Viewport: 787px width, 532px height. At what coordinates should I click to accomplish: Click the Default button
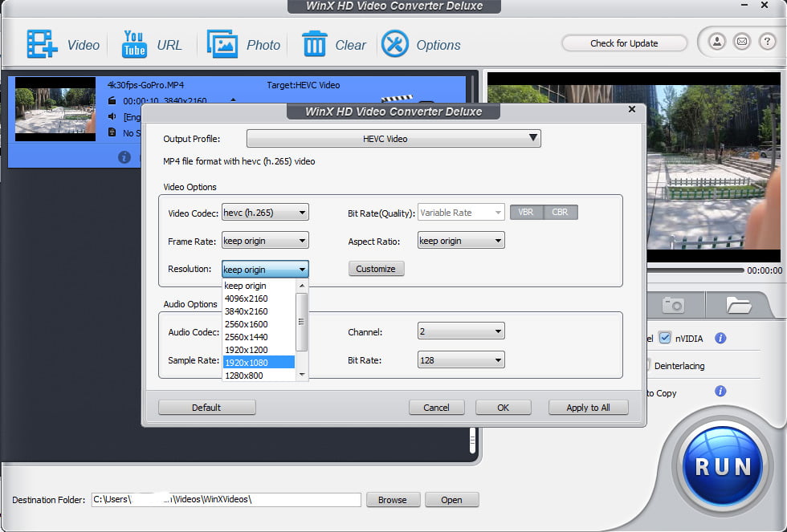click(207, 407)
